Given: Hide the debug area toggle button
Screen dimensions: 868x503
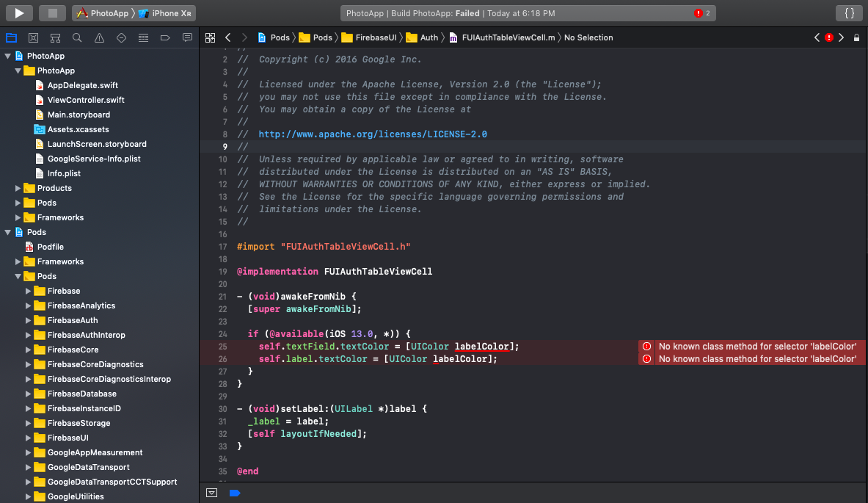Looking at the screenshot, I should coord(212,493).
